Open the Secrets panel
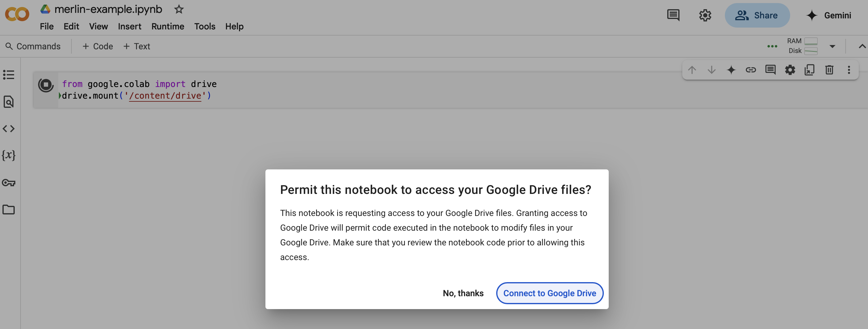Screen dimensions: 868x329 click(x=9, y=183)
